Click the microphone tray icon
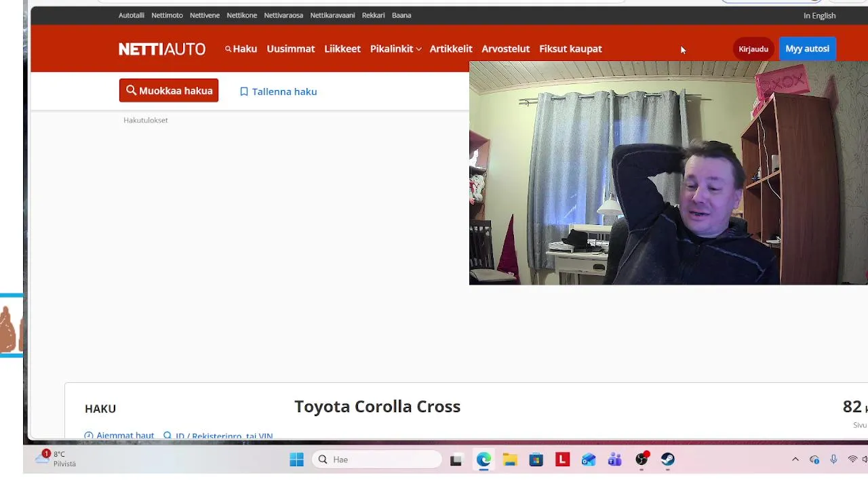Screen dimensions: 868x488 (833, 460)
